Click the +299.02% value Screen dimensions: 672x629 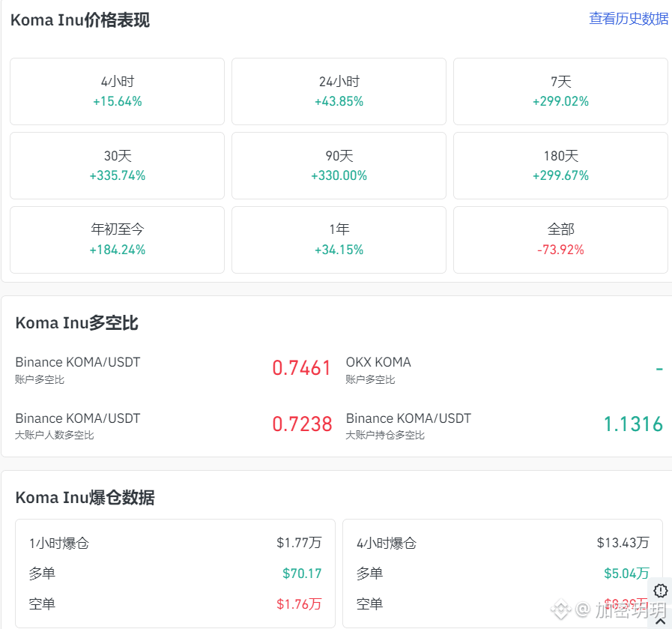pos(560,102)
